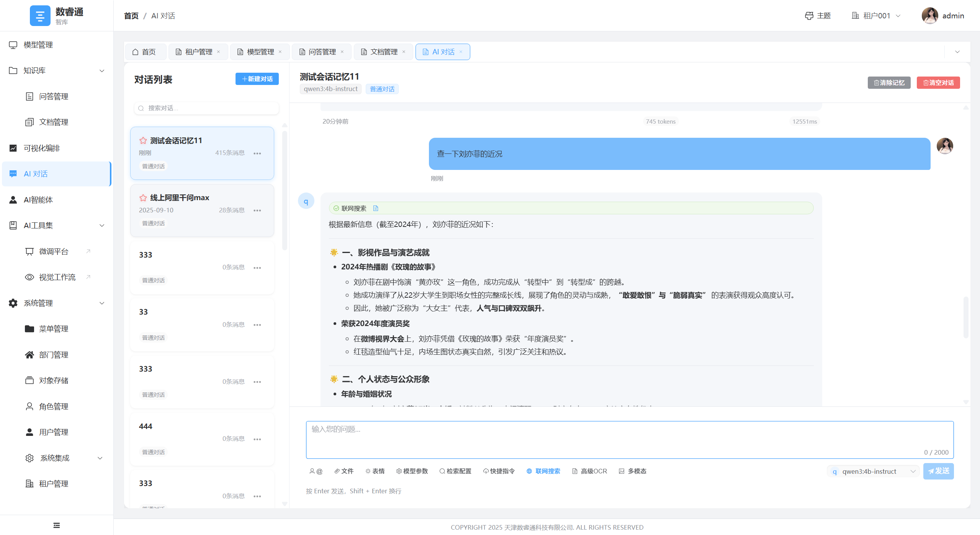Toggle 联网搜索 web search mode
The width and height of the screenshot is (980, 535).
point(543,471)
